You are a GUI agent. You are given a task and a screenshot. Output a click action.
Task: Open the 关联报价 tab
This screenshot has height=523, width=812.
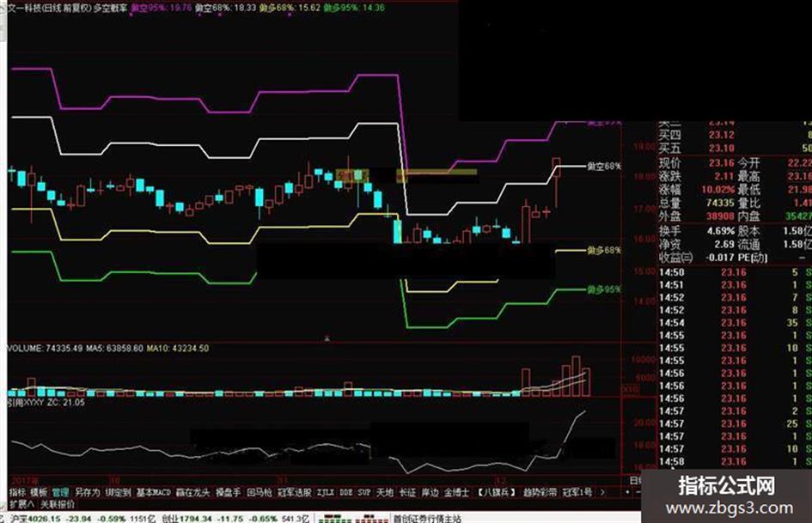tap(58, 504)
